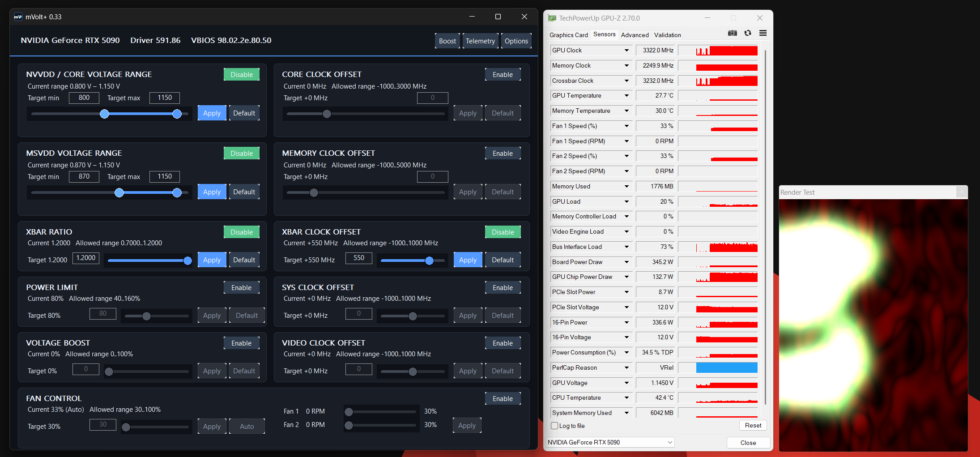Apply the XBAR Ratio target

coord(212,260)
